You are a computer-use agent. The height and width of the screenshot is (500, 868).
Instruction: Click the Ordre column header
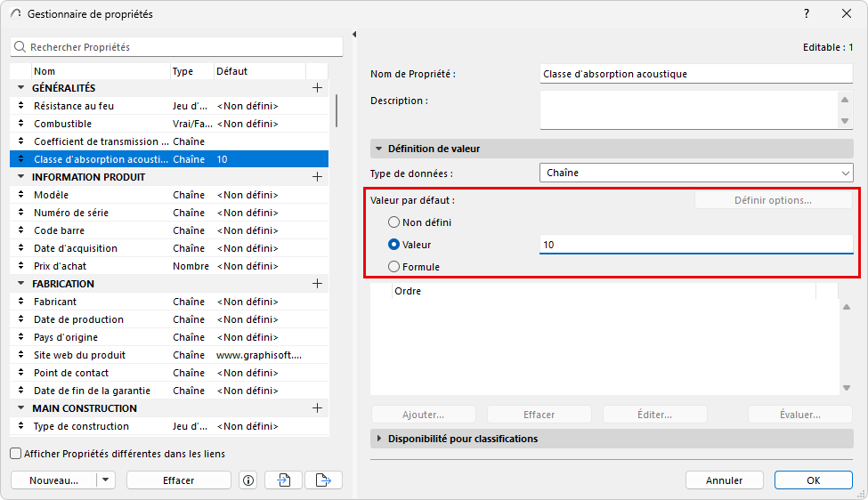click(604, 291)
